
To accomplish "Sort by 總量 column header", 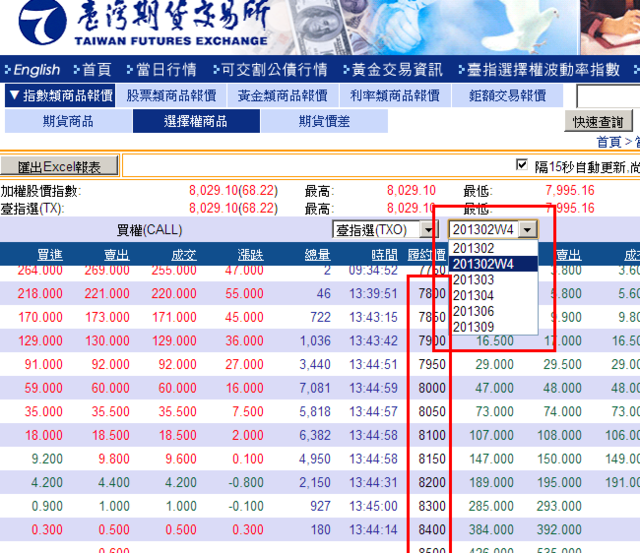I will (x=317, y=255).
